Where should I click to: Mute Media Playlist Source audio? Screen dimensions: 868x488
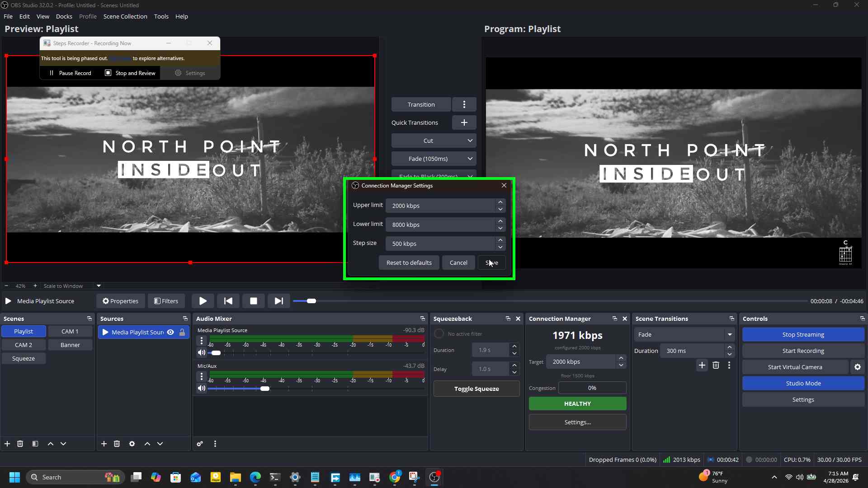click(202, 352)
